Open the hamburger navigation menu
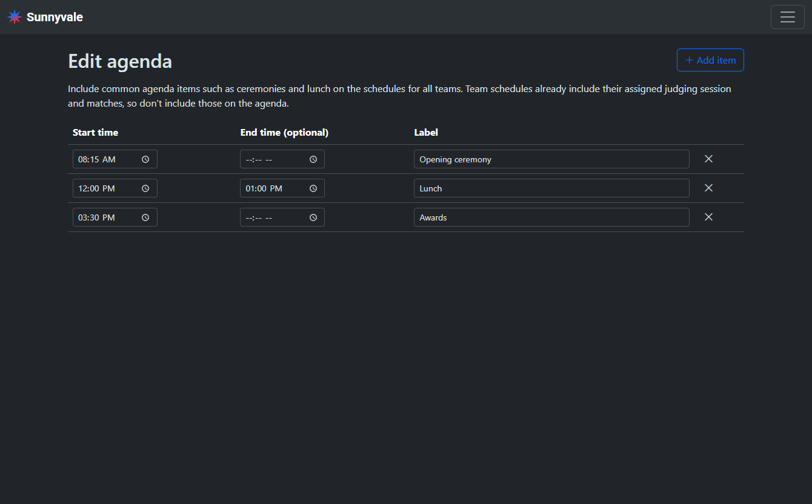Image resolution: width=812 pixels, height=504 pixels. pyautogui.click(x=787, y=17)
